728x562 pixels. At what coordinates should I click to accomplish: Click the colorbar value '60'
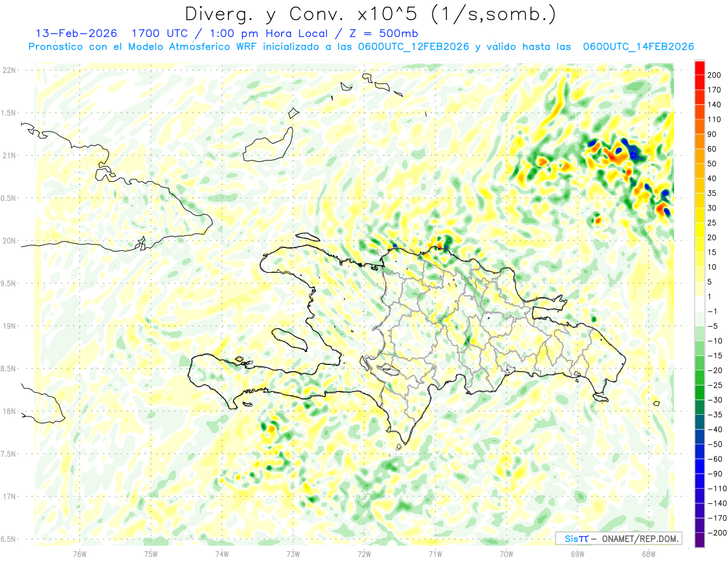[x=712, y=149]
